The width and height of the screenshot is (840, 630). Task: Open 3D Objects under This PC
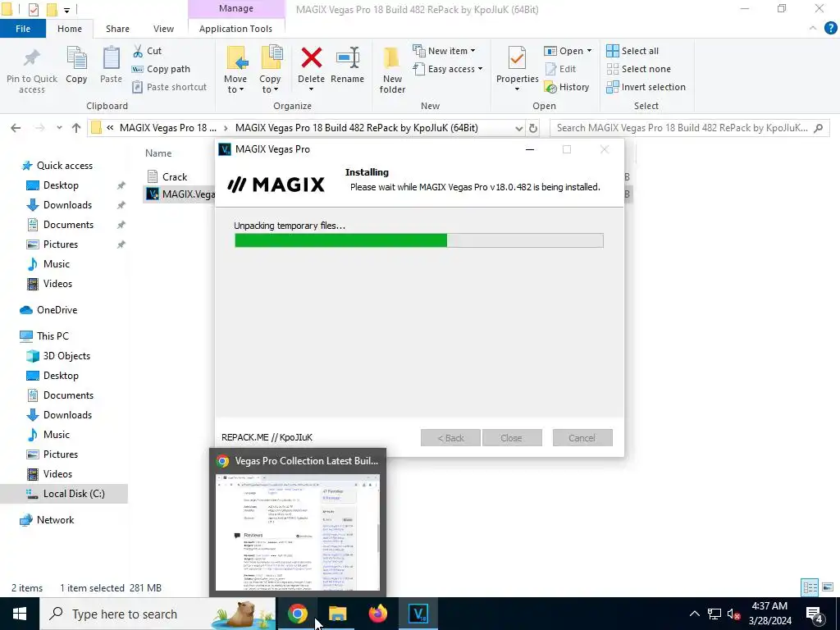pyautogui.click(x=66, y=356)
